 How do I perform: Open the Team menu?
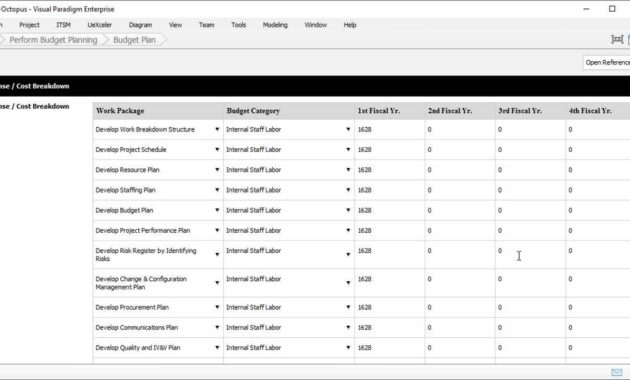pyautogui.click(x=207, y=25)
